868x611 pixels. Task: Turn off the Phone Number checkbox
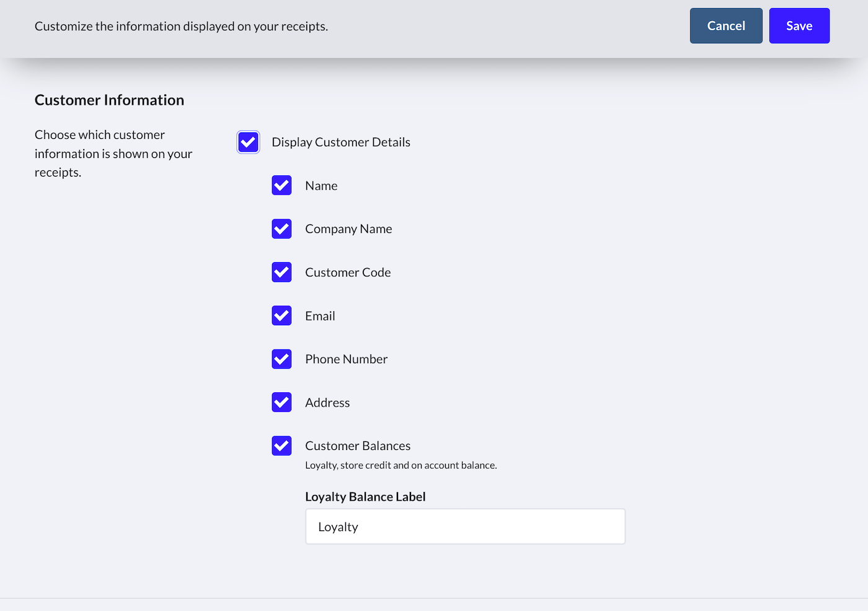281,359
